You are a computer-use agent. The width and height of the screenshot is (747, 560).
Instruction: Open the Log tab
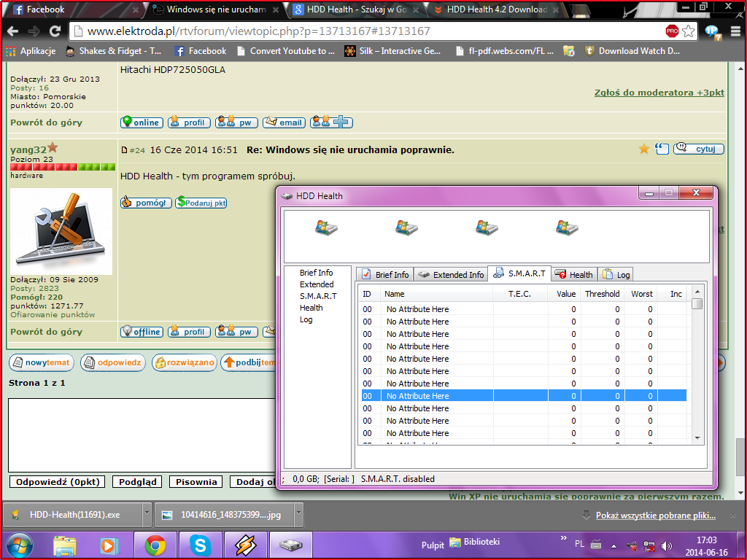pyautogui.click(x=616, y=274)
